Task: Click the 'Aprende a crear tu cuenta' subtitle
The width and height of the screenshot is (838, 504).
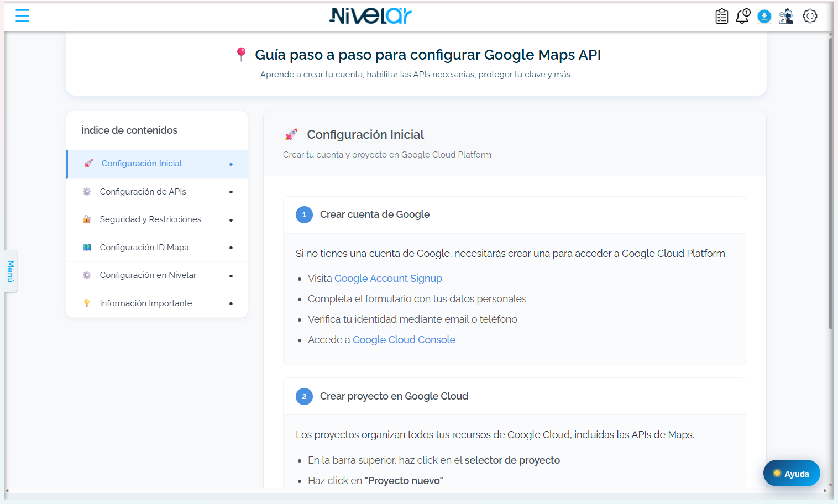Action: [416, 75]
